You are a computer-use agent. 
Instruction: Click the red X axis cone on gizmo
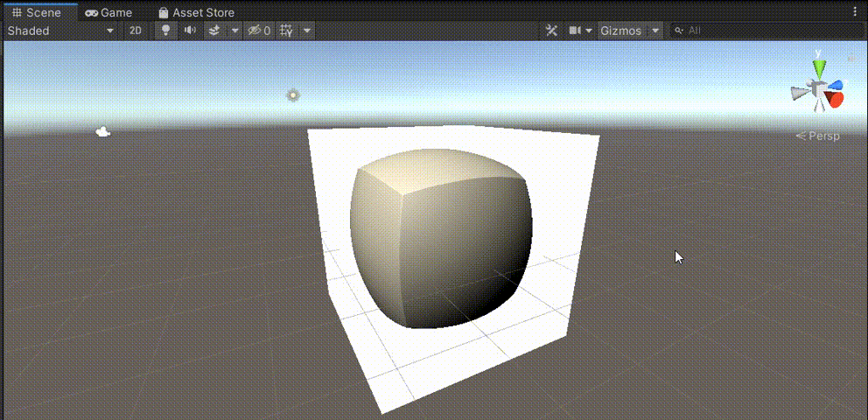(834, 99)
